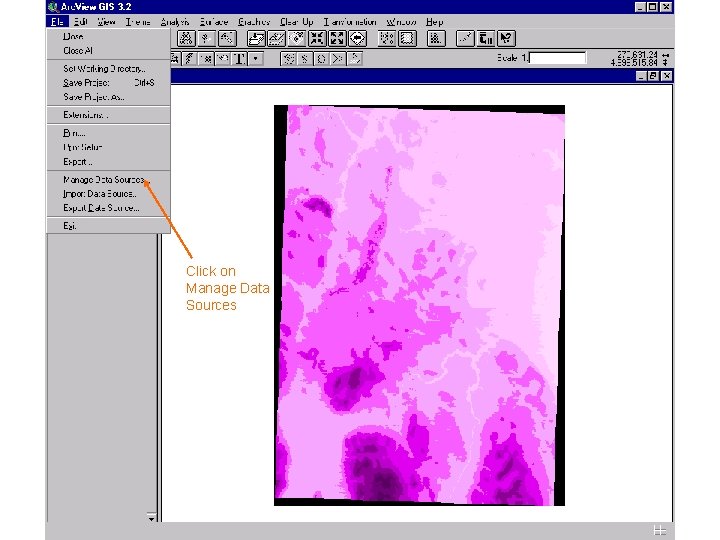Click Manage Data Sources in File menu
Screen dimensions: 720x540
pos(103,180)
